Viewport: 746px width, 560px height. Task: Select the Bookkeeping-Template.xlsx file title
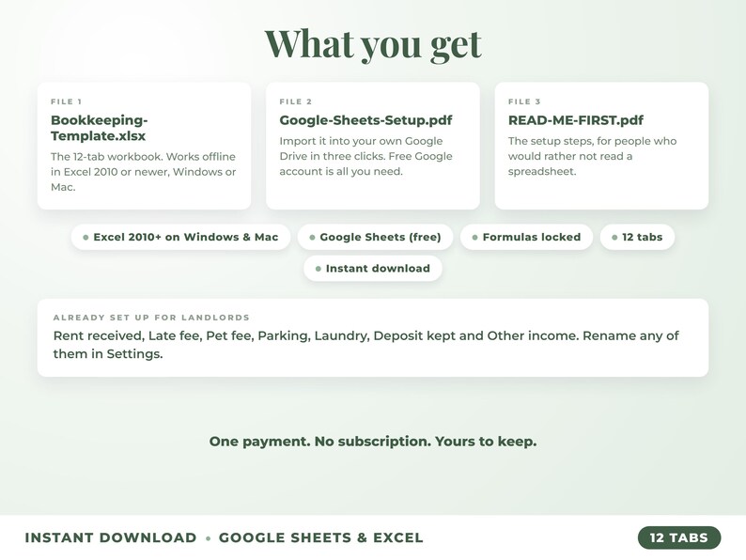click(x=99, y=128)
